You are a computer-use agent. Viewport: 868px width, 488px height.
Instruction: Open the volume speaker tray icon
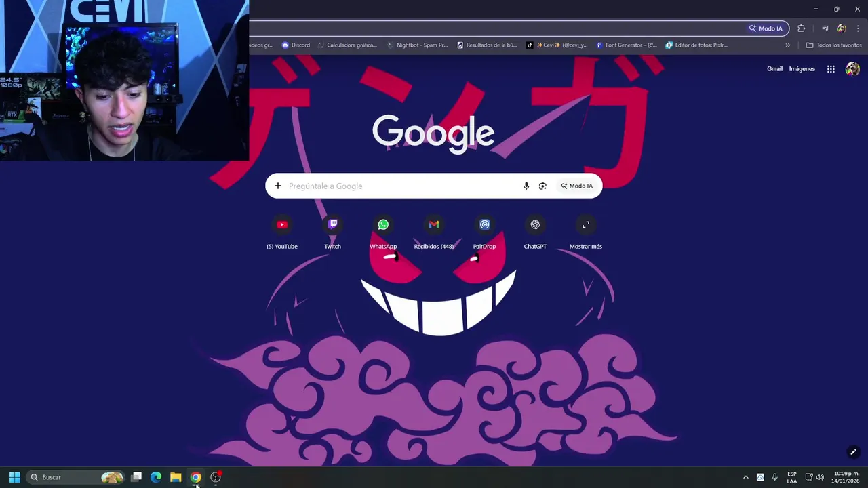click(x=820, y=477)
